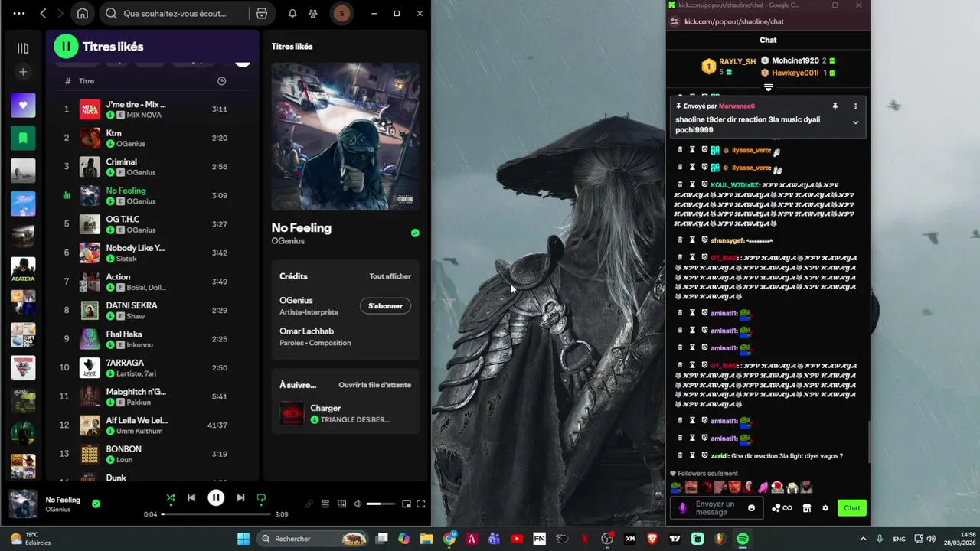Open Spotify from the Windows taskbar
The width and height of the screenshot is (980, 551).
tap(742, 539)
